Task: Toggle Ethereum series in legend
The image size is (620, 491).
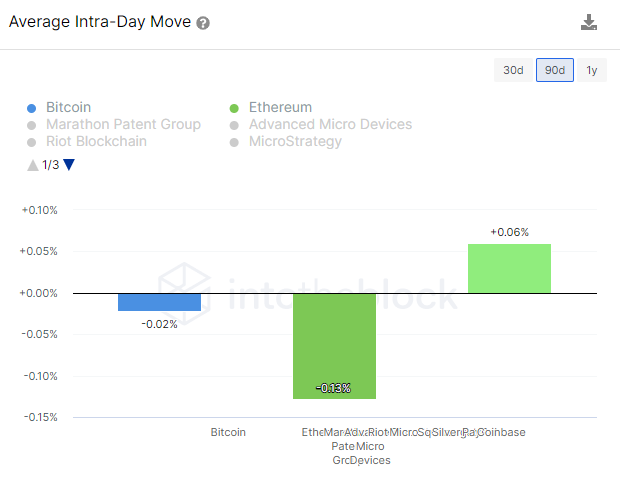Action: 280,107
